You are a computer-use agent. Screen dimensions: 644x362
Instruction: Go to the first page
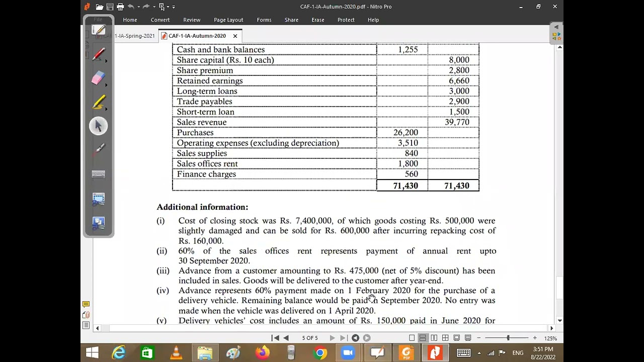click(275, 338)
